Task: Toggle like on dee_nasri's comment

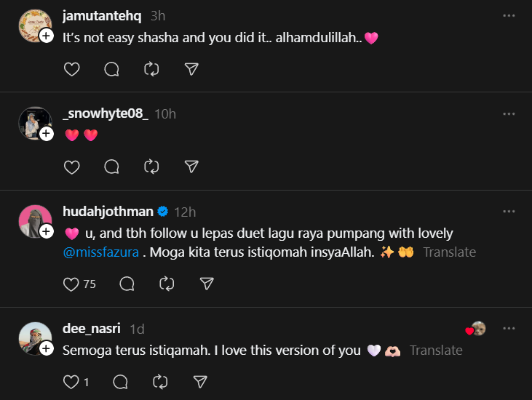Action: pyautogui.click(x=71, y=382)
